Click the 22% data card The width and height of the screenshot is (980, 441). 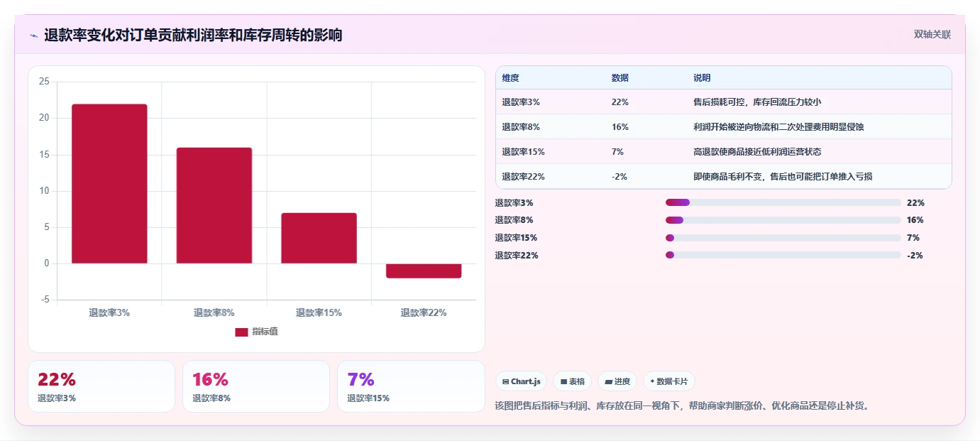click(101, 386)
